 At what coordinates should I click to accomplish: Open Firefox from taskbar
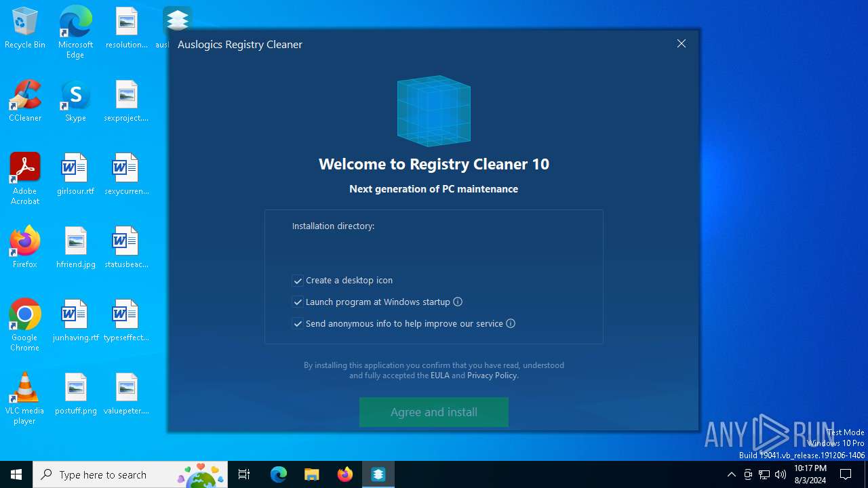345,474
